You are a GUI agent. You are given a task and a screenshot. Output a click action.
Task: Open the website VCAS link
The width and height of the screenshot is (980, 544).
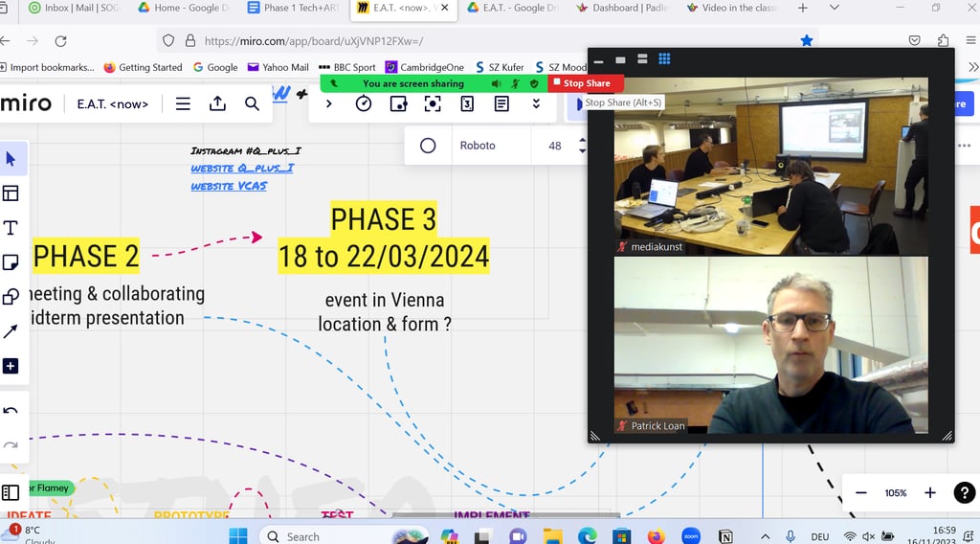229,187
